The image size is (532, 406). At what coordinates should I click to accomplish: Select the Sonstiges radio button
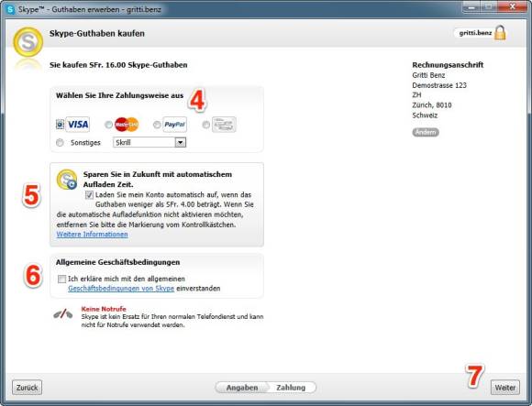tap(60, 143)
